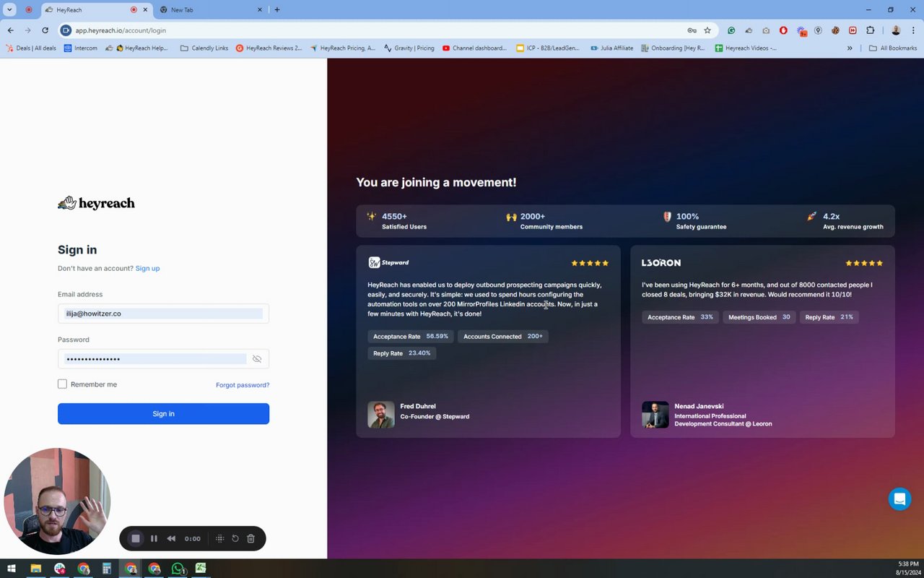Open the cookie extension icon
This screenshot has width=924, height=578.
pos(835,30)
